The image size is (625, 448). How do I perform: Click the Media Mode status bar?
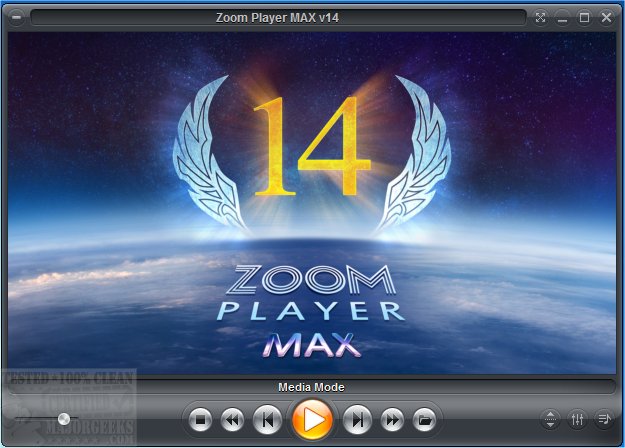312,386
